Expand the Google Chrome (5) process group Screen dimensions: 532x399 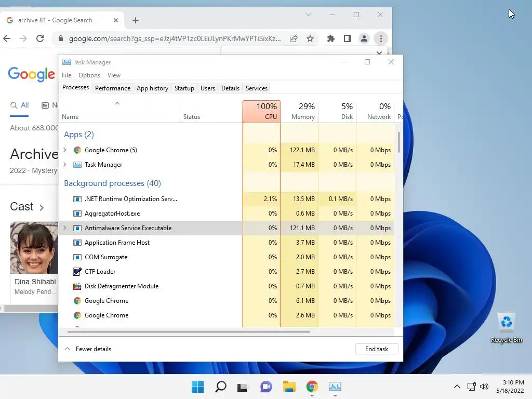(65, 150)
